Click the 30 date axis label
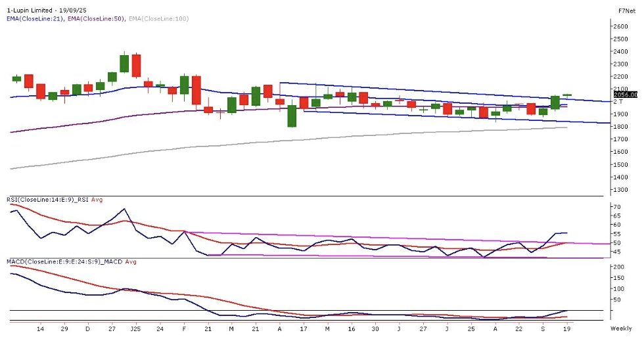 click(375, 329)
